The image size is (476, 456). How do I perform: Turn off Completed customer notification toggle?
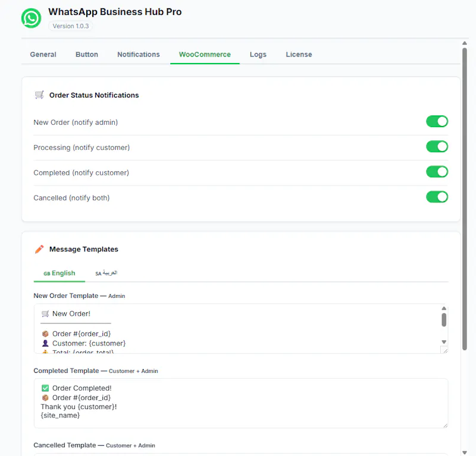437,172
